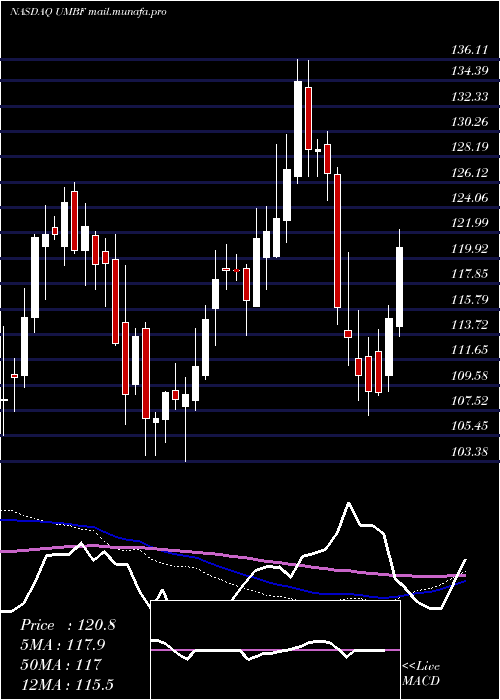
Task: Click the latest tall white candlestick near 119.92
Action: (x=400, y=283)
